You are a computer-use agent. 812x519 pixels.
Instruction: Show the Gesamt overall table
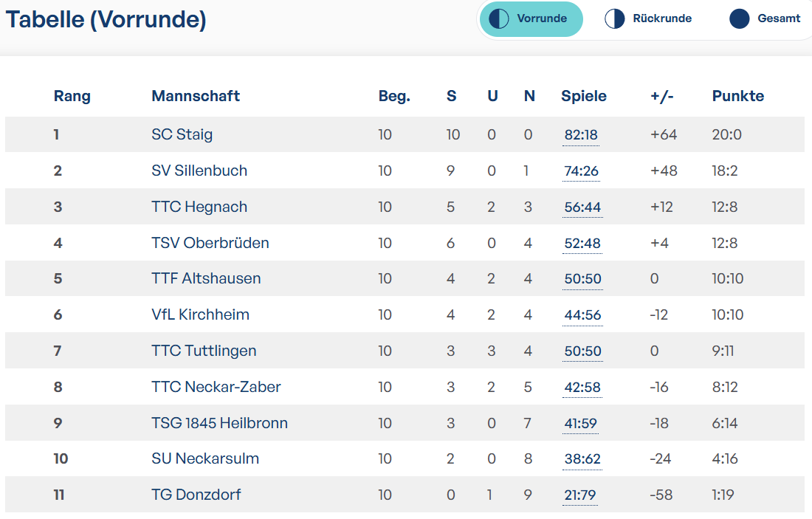click(765, 19)
